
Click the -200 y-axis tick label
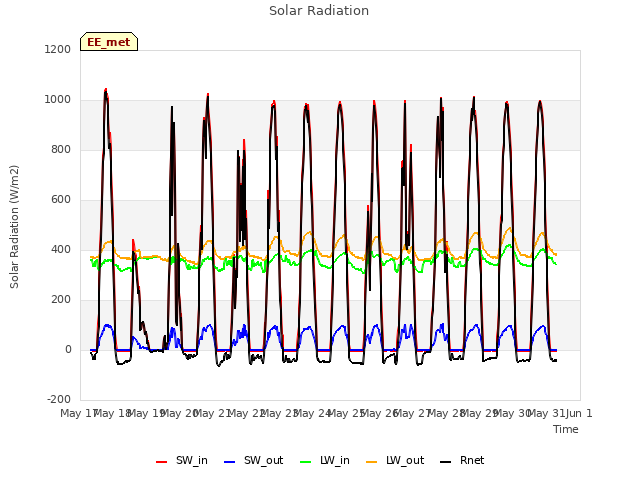point(59,400)
